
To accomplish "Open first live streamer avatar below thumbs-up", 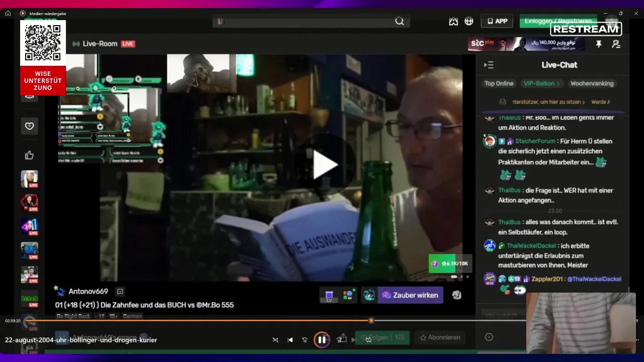I will coord(29,179).
